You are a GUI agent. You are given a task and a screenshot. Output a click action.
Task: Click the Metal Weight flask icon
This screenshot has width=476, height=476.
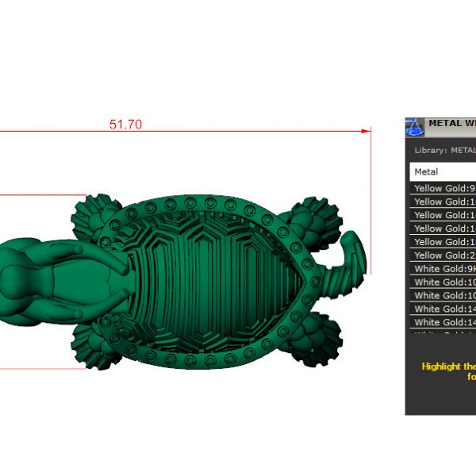(414, 127)
